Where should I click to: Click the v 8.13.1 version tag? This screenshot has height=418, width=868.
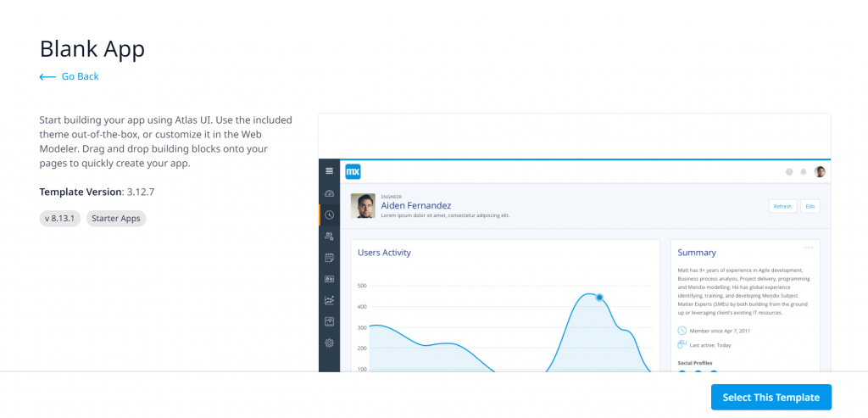point(60,218)
